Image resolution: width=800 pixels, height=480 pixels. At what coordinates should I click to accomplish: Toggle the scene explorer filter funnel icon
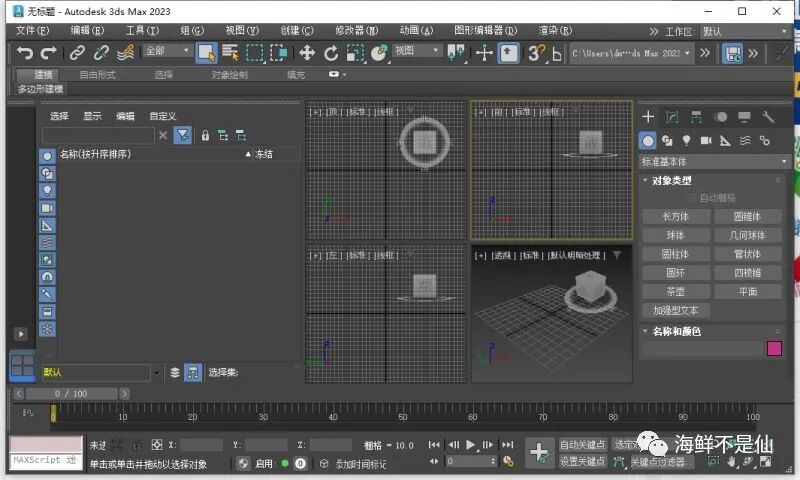tap(183, 135)
